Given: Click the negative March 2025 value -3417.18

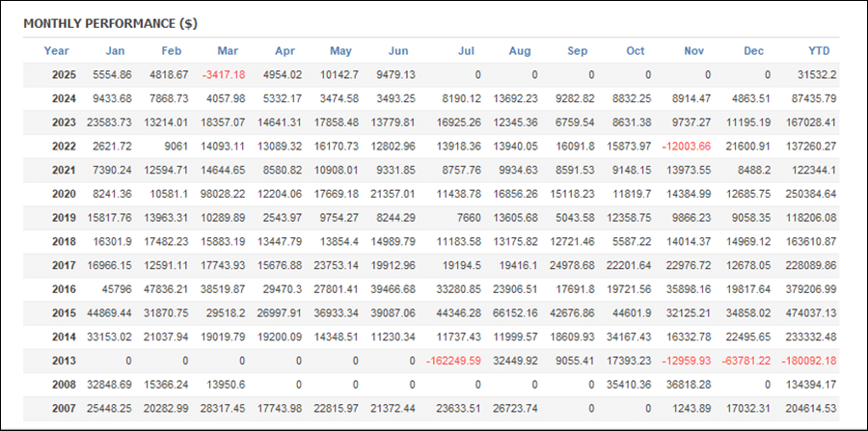Looking at the screenshot, I should (225, 74).
